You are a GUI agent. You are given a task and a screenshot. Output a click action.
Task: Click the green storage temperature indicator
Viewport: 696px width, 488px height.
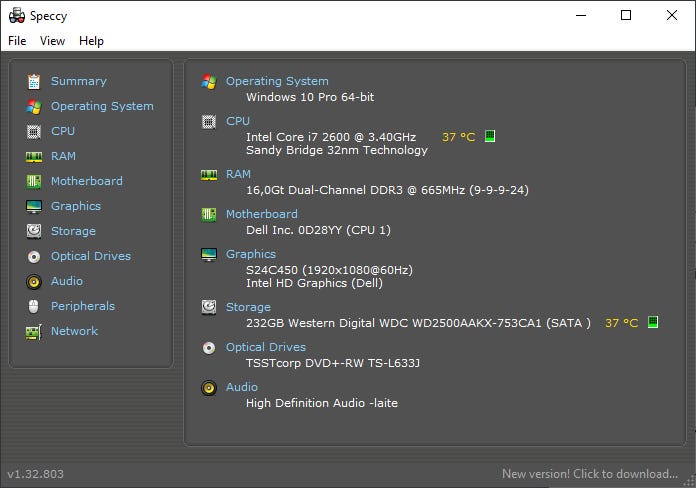click(x=652, y=323)
